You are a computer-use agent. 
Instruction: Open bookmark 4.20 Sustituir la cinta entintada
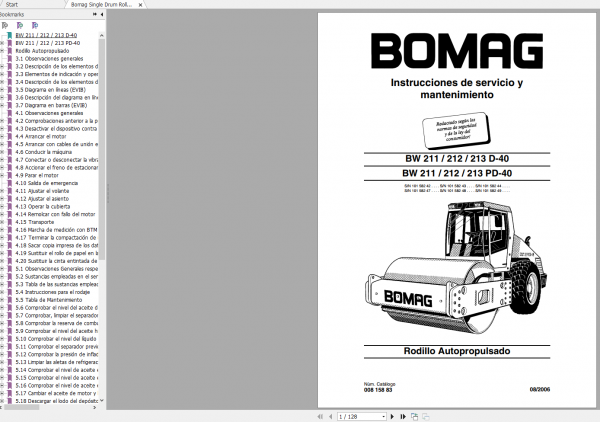click(x=57, y=261)
